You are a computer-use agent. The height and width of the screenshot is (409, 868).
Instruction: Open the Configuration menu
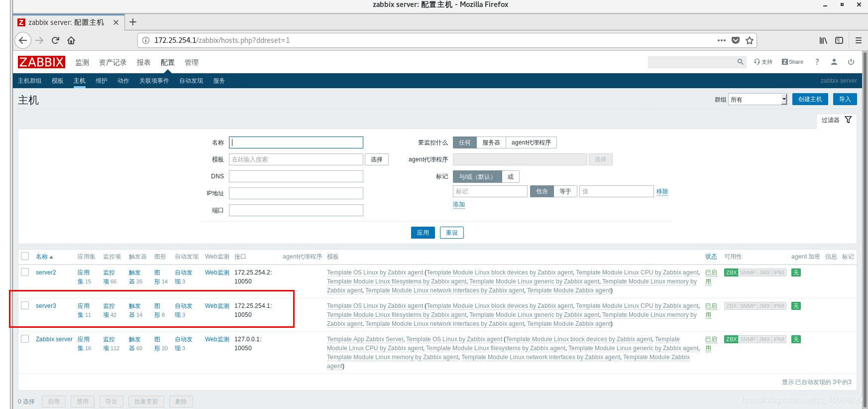(168, 62)
